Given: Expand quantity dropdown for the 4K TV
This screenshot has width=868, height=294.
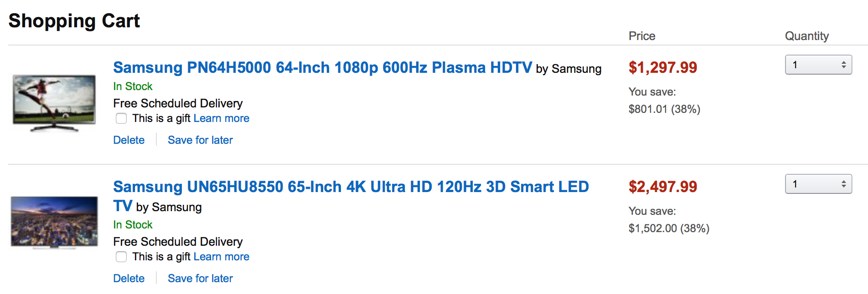Looking at the screenshot, I should point(818,184).
